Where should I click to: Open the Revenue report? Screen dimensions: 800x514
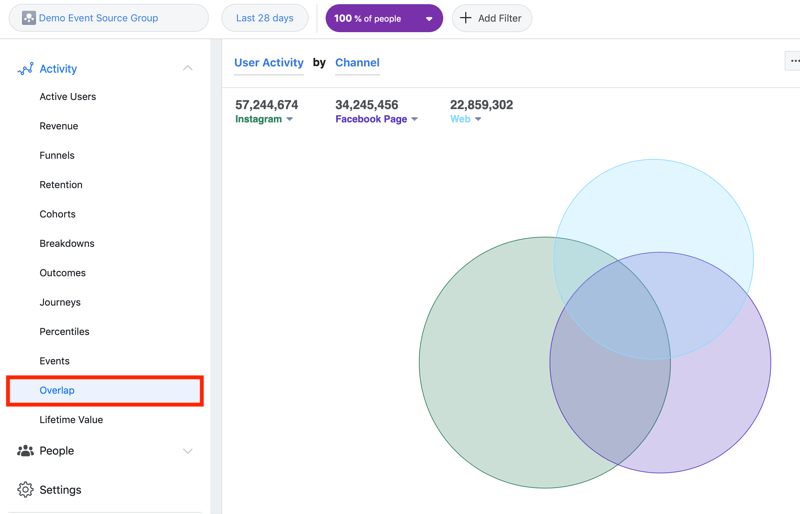point(59,126)
